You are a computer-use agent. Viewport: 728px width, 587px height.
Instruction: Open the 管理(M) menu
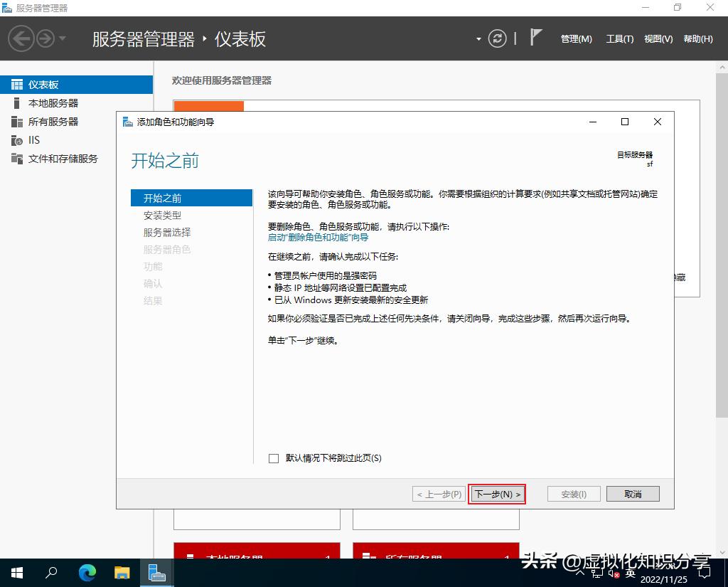click(x=576, y=39)
